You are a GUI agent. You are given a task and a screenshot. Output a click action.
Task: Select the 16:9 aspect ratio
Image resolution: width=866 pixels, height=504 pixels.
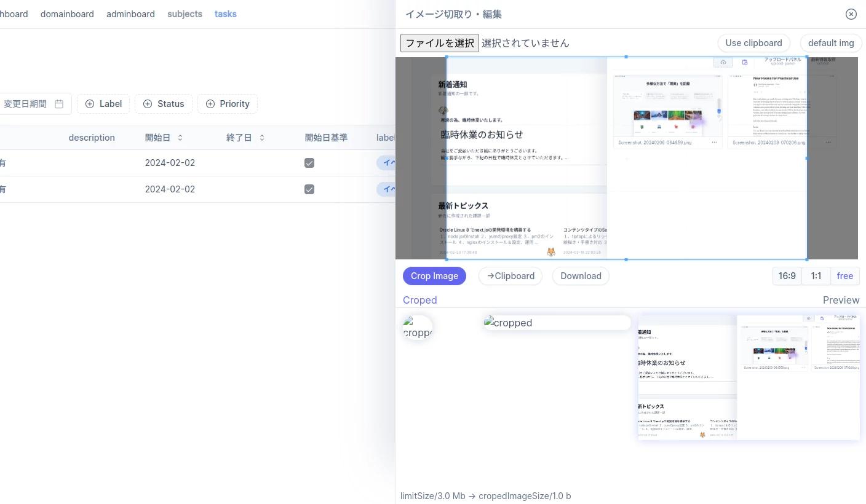(x=787, y=276)
